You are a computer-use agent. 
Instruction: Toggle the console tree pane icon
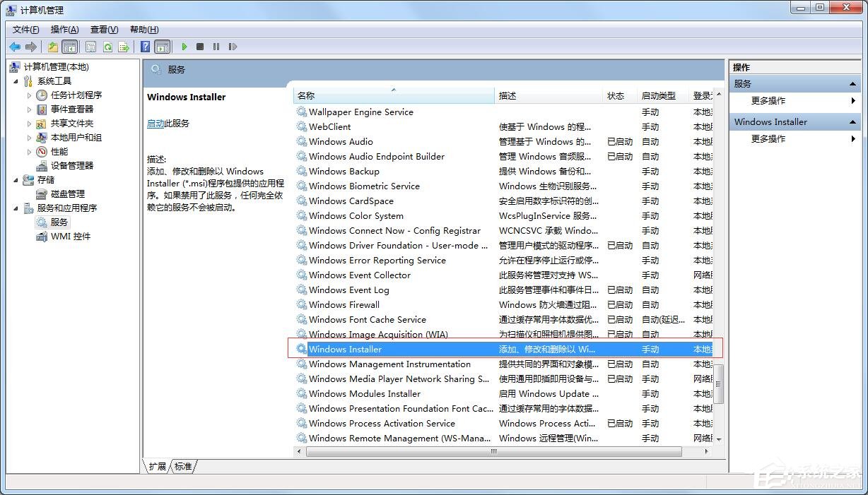[x=69, y=47]
